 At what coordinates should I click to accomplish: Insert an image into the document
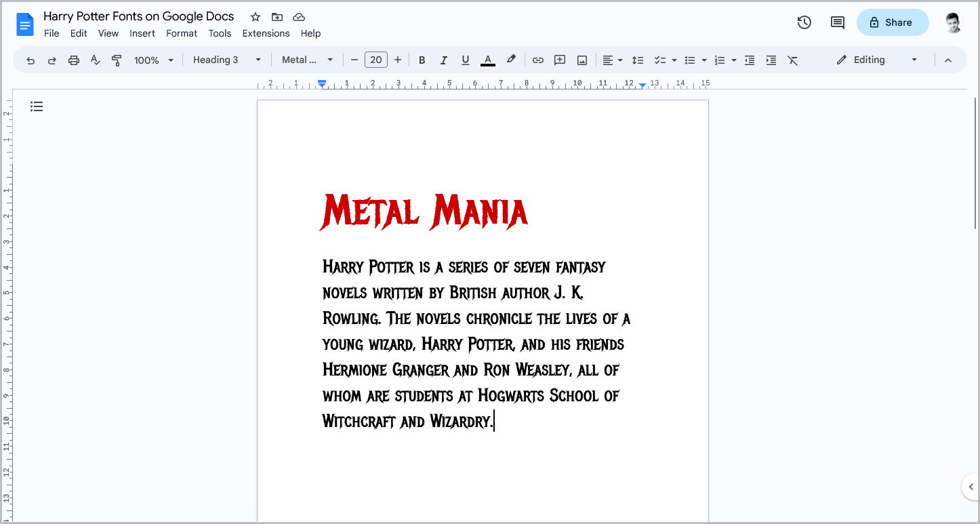581,60
